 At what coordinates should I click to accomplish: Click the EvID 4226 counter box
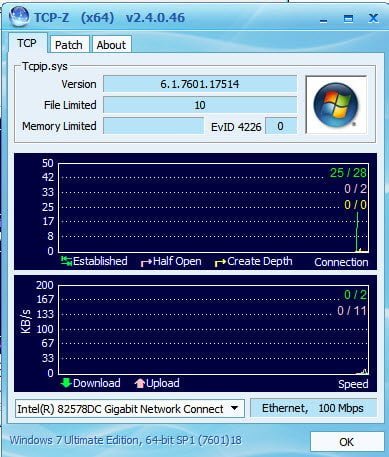[281, 126]
